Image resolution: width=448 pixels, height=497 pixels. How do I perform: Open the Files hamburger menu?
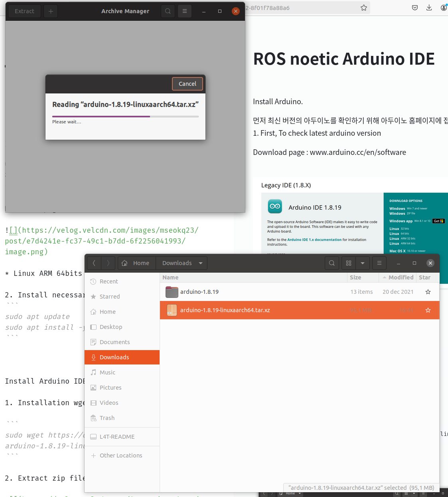(379, 263)
